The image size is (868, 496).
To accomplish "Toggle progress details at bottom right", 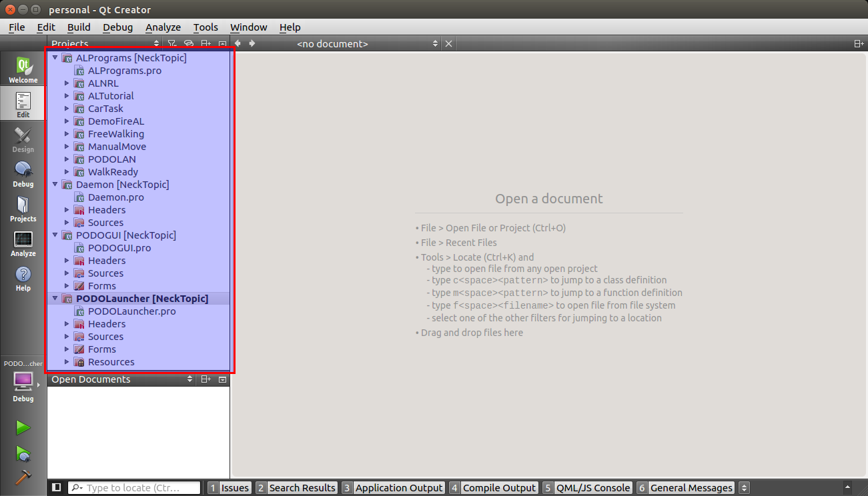I will pyautogui.click(x=848, y=488).
